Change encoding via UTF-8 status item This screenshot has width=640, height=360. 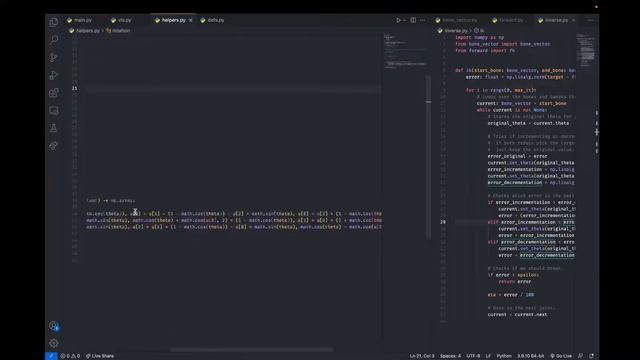tap(473, 356)
